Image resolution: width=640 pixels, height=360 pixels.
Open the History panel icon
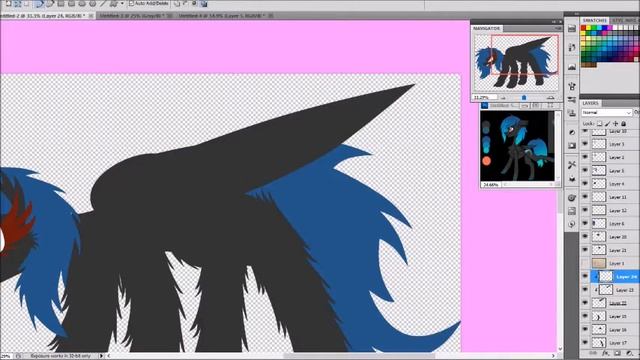(x=572, y=47)
